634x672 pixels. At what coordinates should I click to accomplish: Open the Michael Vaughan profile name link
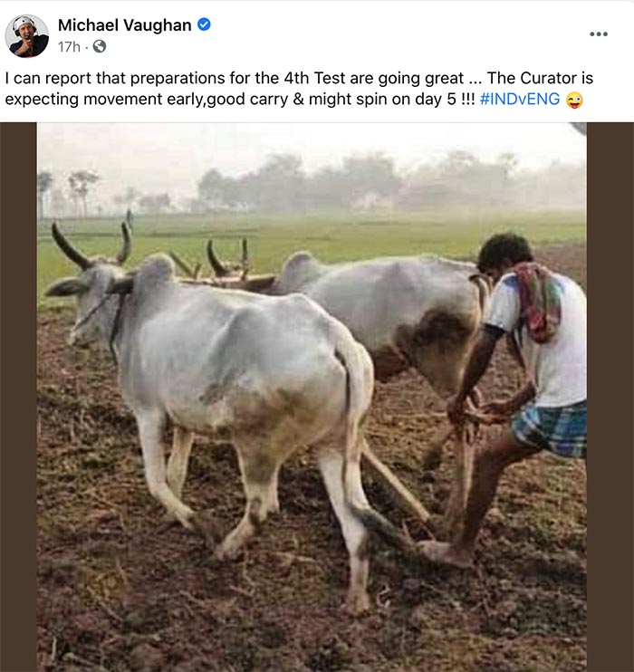[x=125, y=25]
